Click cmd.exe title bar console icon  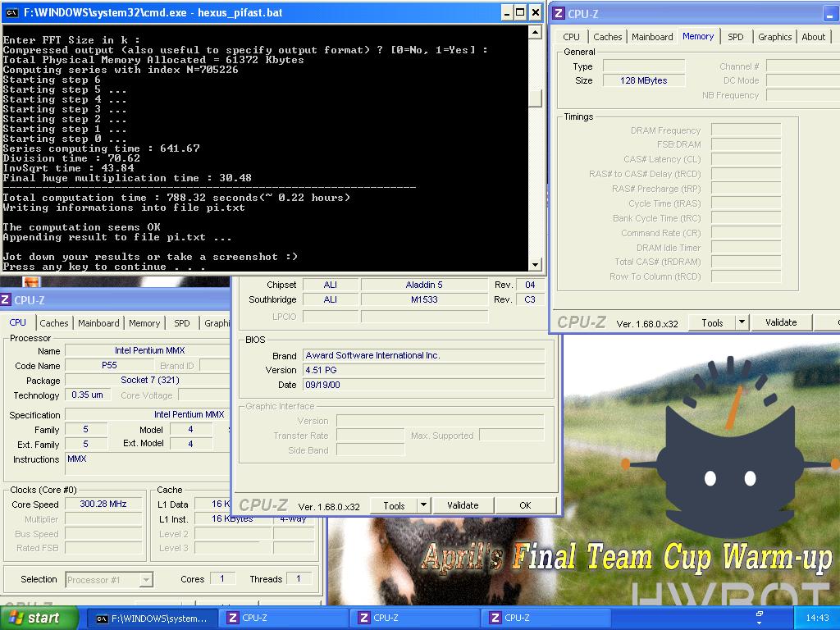point(11,12)
